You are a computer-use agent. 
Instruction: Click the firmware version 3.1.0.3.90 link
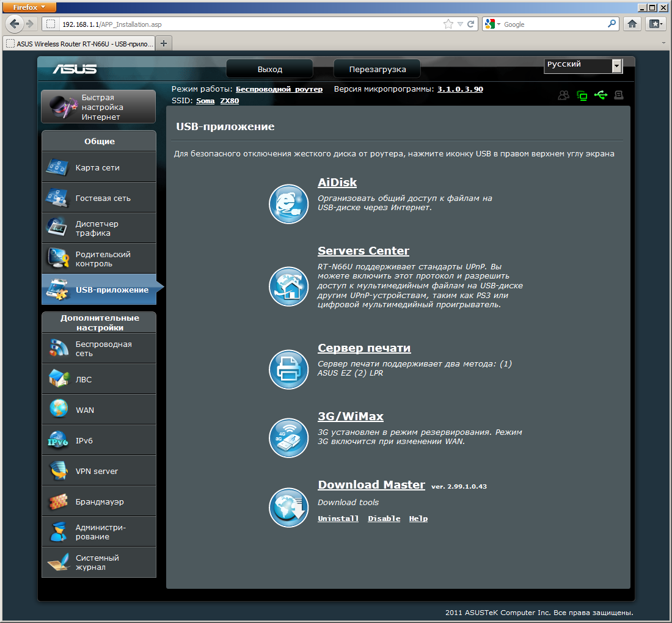460,89
